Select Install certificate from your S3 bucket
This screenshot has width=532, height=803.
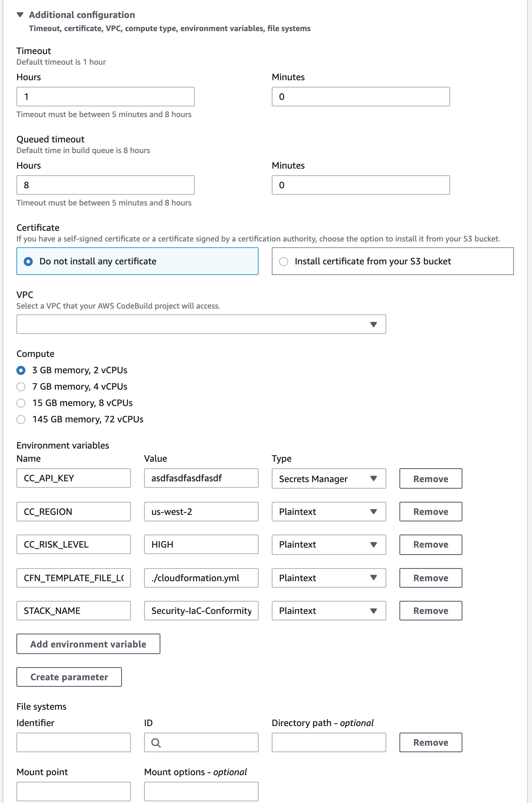pyautogui.click(x=392, y=261)
